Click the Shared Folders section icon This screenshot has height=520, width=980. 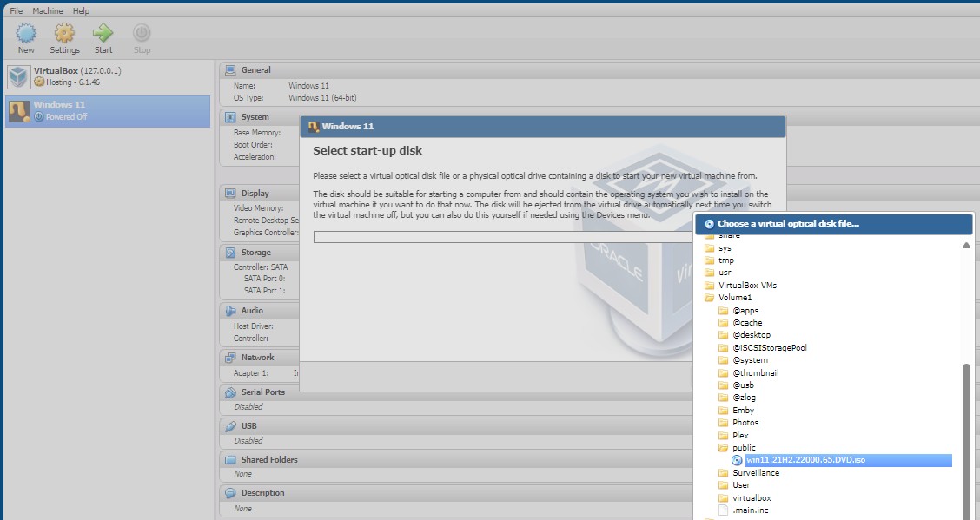click(230, 459)
